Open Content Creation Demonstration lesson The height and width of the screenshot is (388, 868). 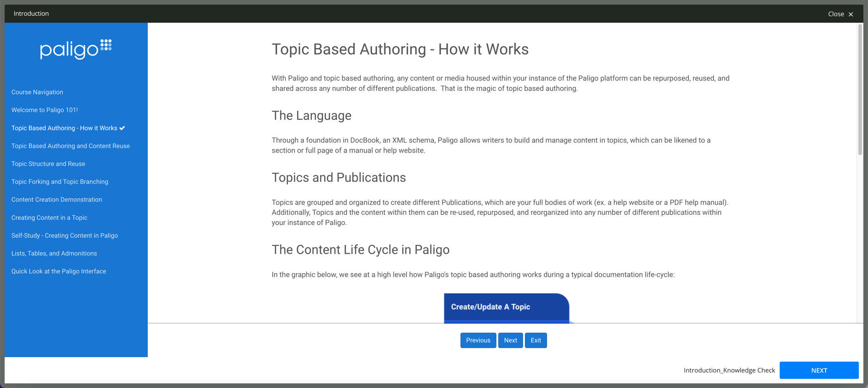[57, 199]
